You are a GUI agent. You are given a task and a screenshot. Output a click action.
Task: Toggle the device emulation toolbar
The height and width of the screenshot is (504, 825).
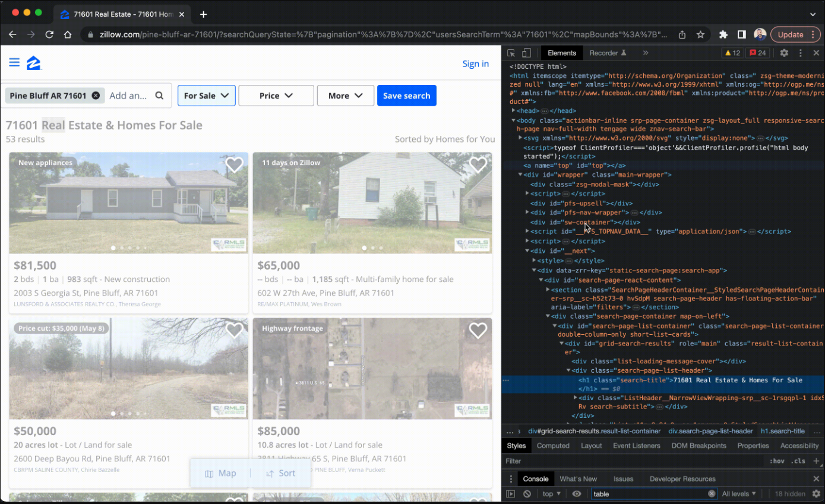pos(526,53)
